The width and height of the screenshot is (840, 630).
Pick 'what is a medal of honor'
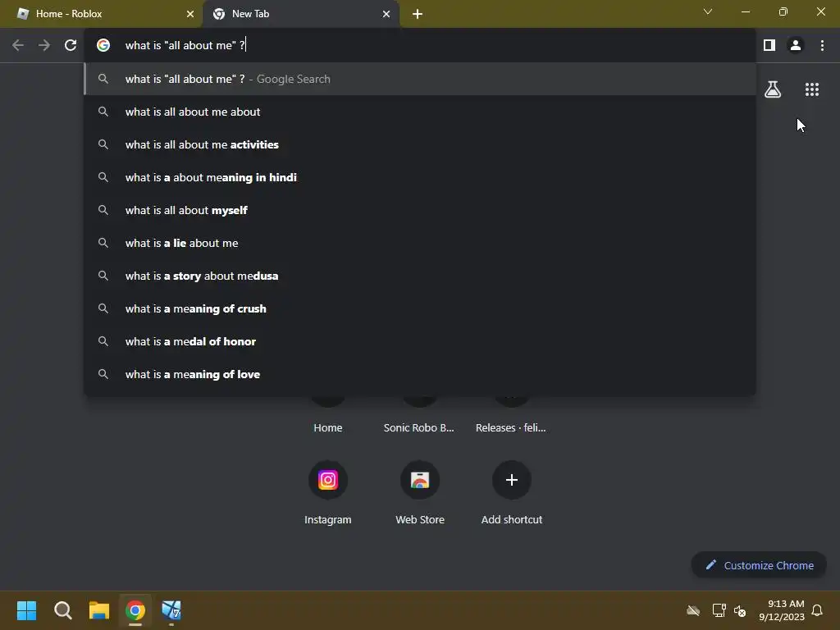[420, 341]
